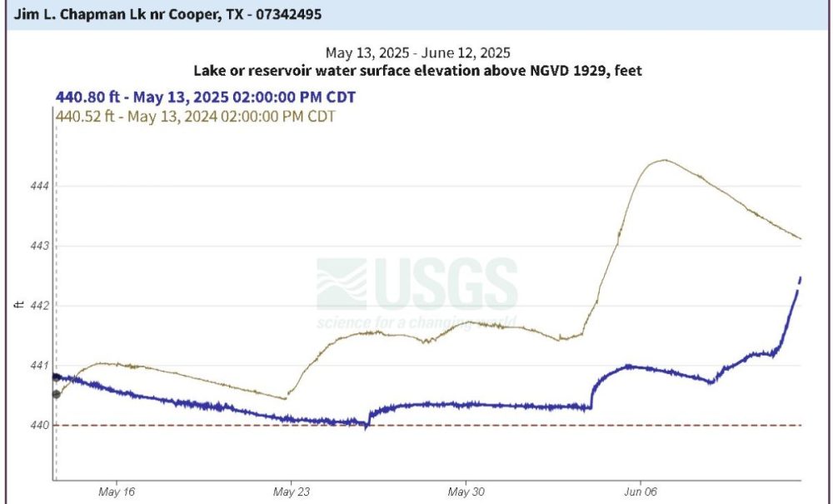This screenshot has width=833, height=504.
Task: Click the peak of the tan 2024 line
Action: (665, 160)
